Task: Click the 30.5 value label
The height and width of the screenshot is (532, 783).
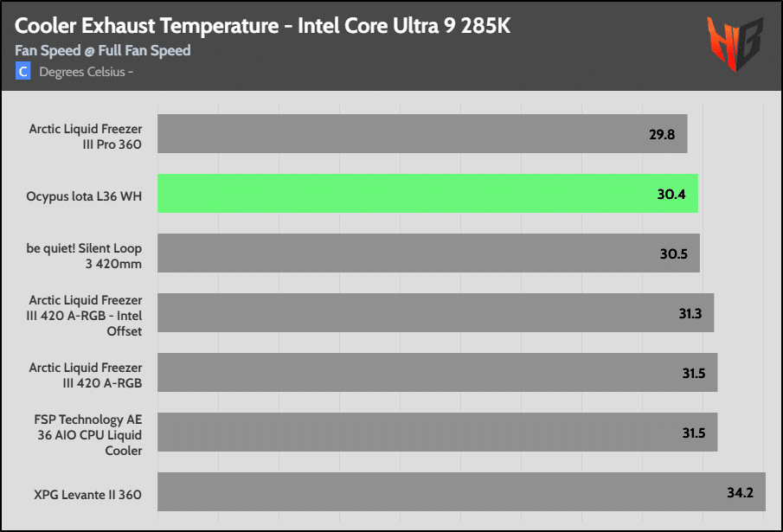Action: point(674,254)
